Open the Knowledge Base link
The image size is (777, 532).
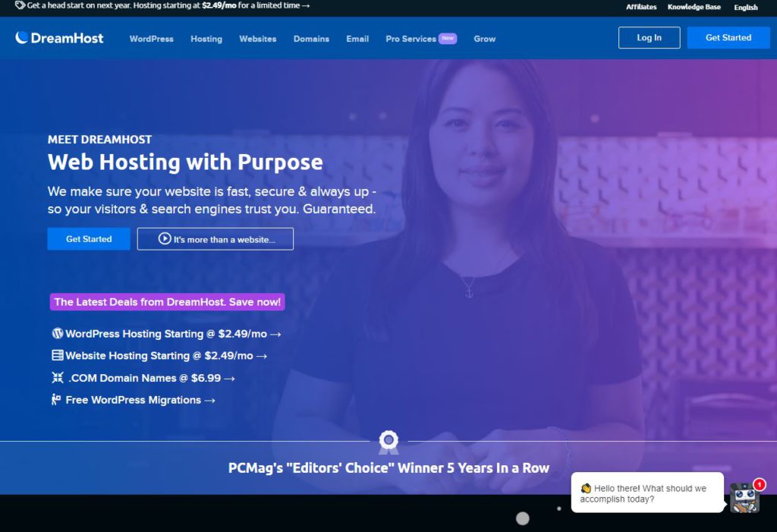pyautogui.click(x=694, y=7)
